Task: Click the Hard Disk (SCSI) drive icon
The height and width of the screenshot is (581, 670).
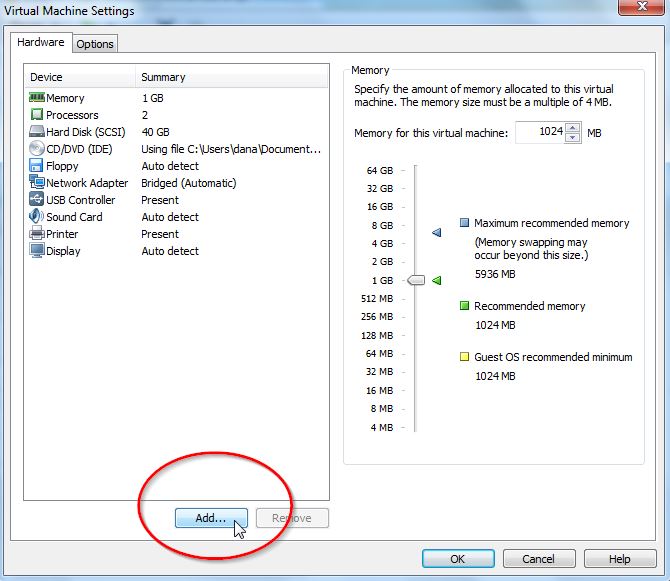Action: click(37, 131)
